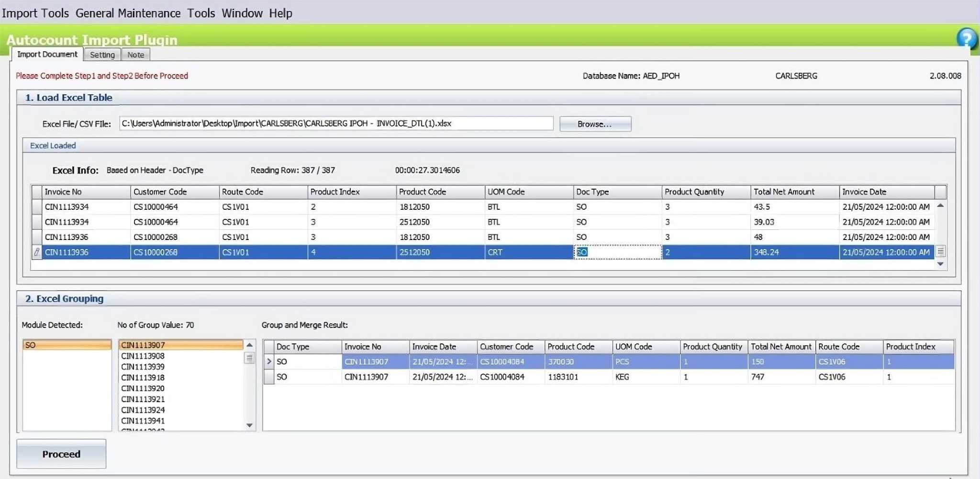Select the Import Document tab
The width and height of the screenshot is (980, 479).
click(47, 54)
